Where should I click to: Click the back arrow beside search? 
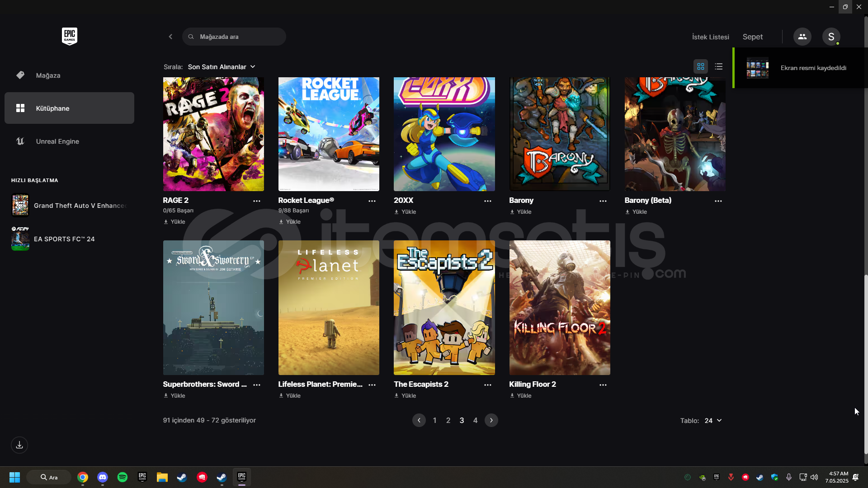point(170,37)
